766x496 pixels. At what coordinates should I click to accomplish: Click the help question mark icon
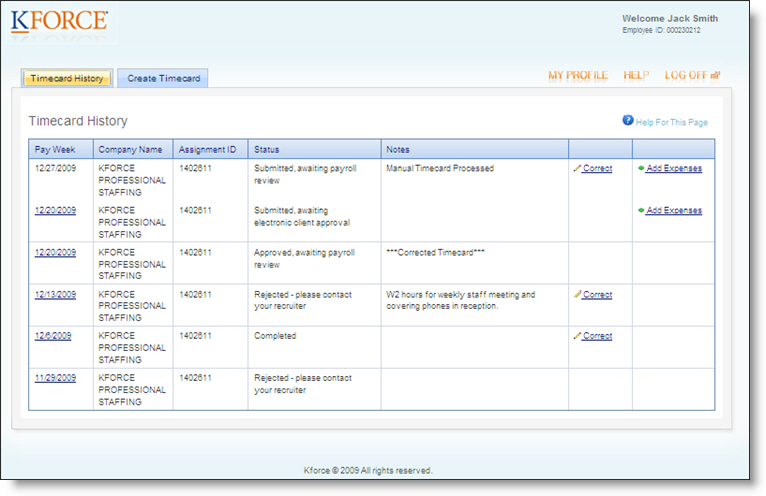[x=627, y=120]
